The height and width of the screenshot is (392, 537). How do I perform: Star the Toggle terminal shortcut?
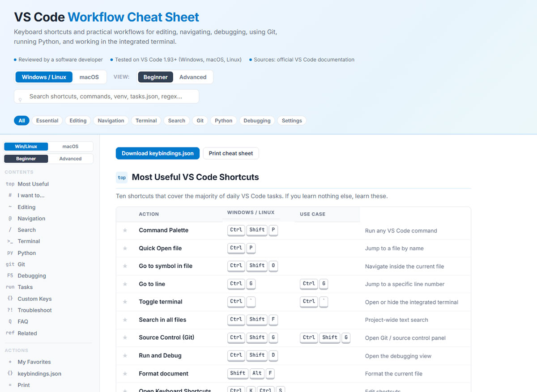pos(125,302)
